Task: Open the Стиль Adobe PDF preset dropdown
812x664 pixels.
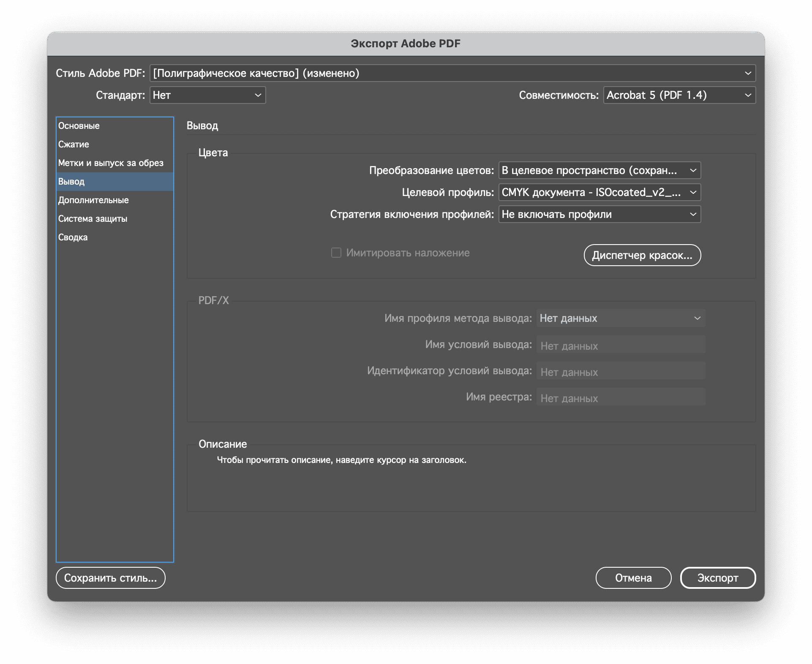Action: [452, 73]
